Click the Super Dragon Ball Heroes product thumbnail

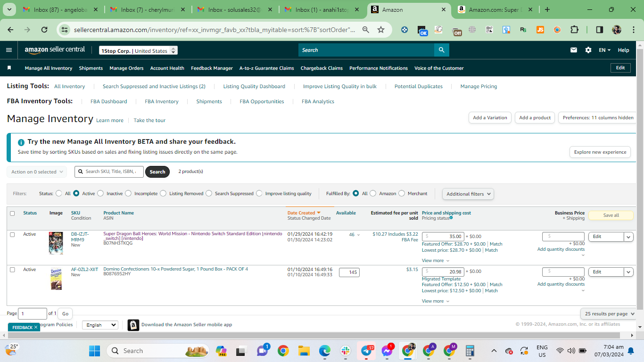tap(56, 243)
